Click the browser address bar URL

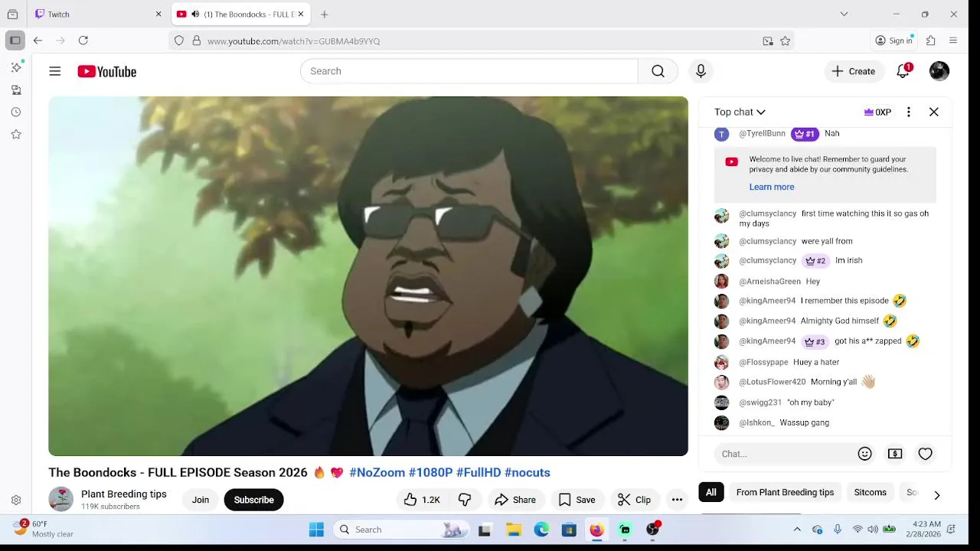point(293,41)
